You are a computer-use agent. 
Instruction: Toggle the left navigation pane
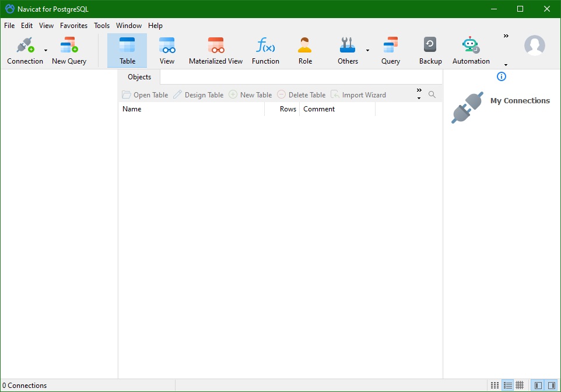coord(538,385)
